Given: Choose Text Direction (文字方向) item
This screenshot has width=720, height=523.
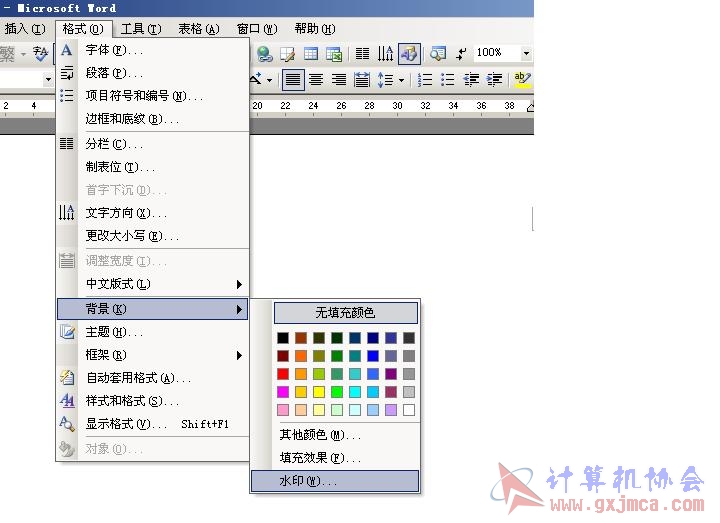Looking at the screenshot, I should tap(152, 213).
